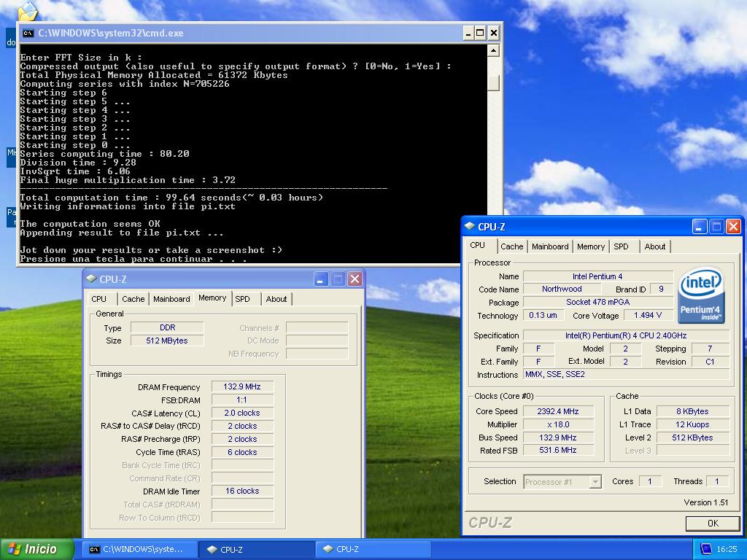Click the cmd vertical scrollbar thumb
The width and height of the screenshot is (747, 560).
tap(493, 83)
